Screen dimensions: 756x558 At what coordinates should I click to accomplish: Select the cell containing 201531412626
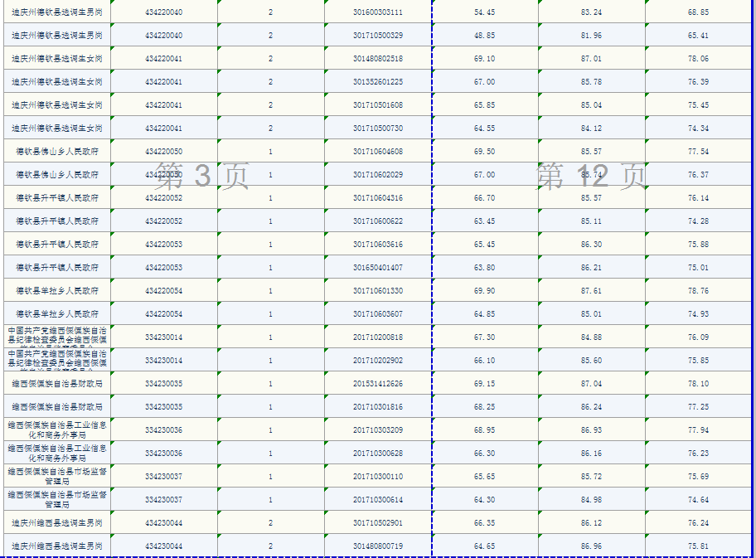tap(378, 384)
